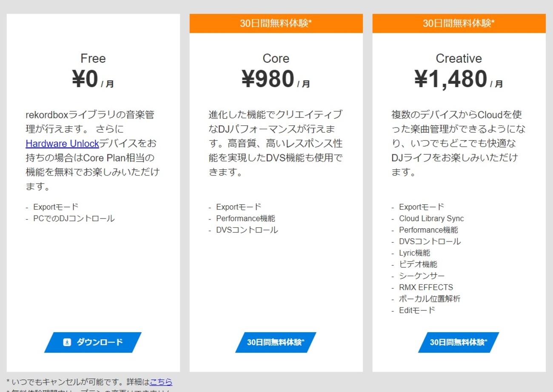The width and height of the screenshot is (553, 392).
Task: Open the こちら cancellation details link
Action: [161, 382]
